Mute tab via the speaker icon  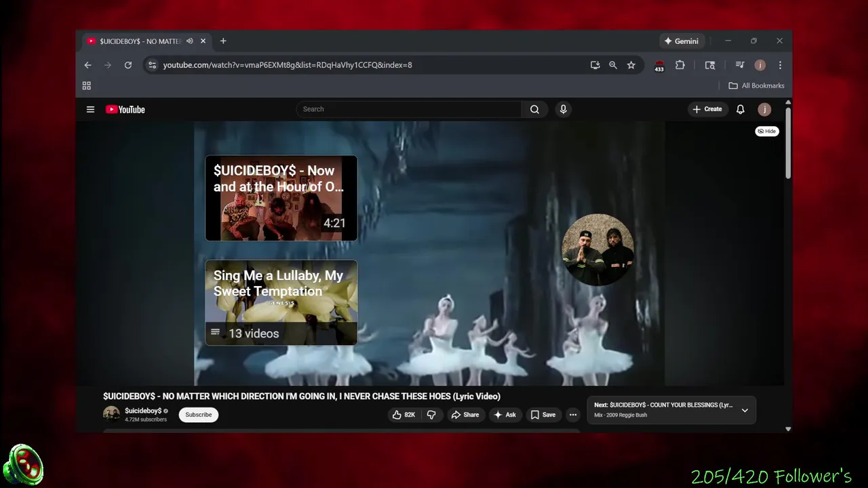coord(190,41)
